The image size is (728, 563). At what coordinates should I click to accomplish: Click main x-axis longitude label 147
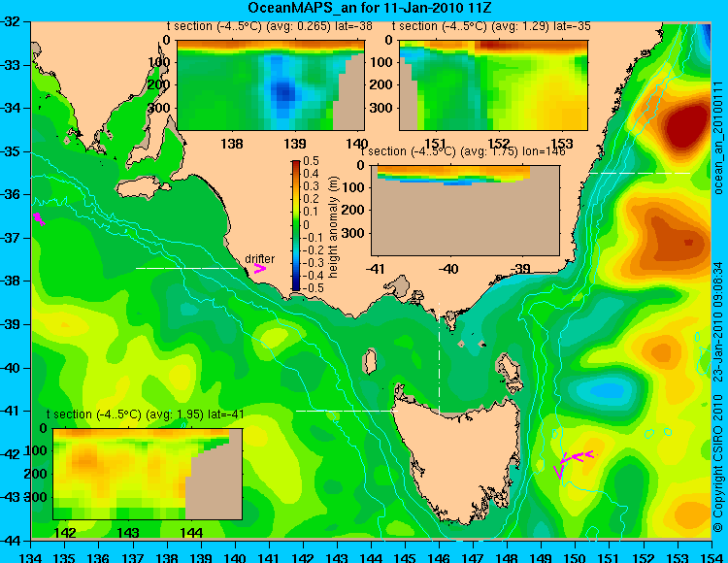pos(473,557)
